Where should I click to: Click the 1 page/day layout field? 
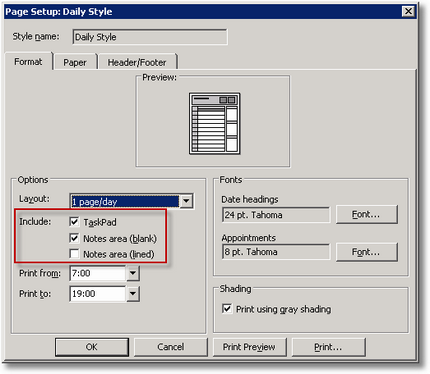[125, 201]
